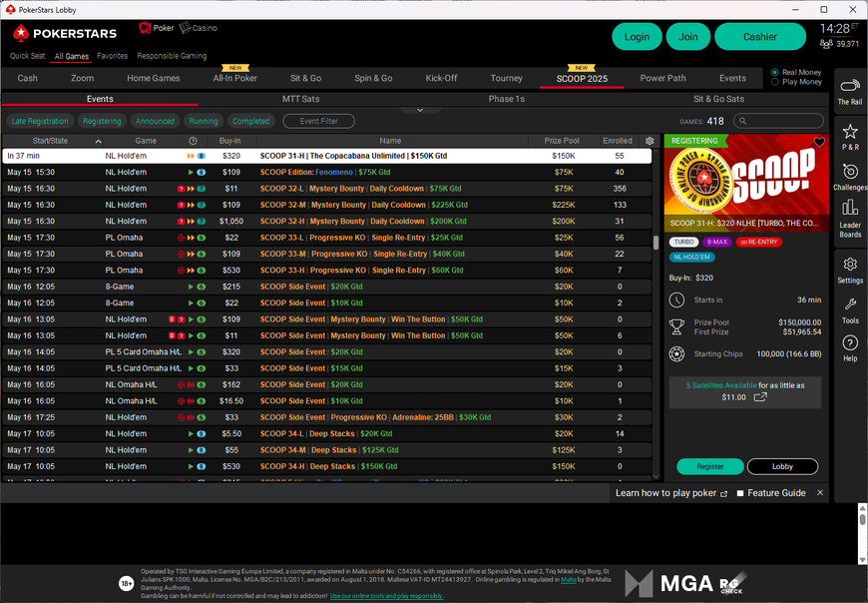This screenshot has width=868, height=603.
Task: Click the Join button
Action: (688, 37)
